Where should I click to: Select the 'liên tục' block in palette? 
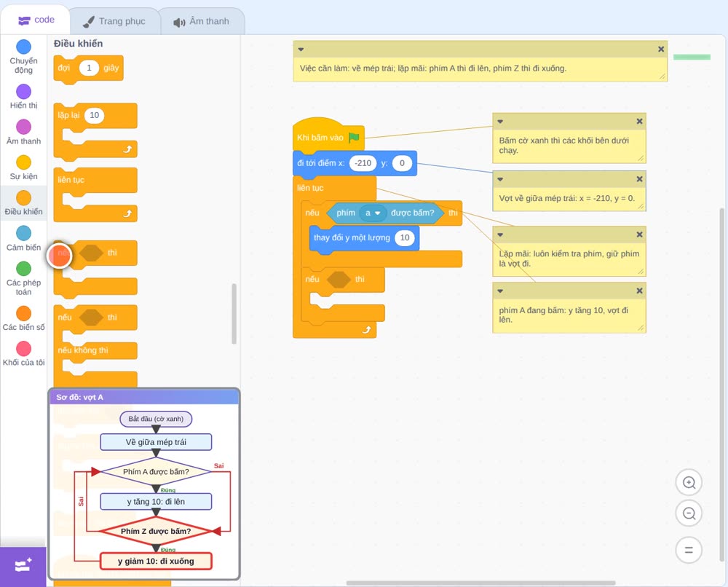pyautogui.click(x=95, y=194)
